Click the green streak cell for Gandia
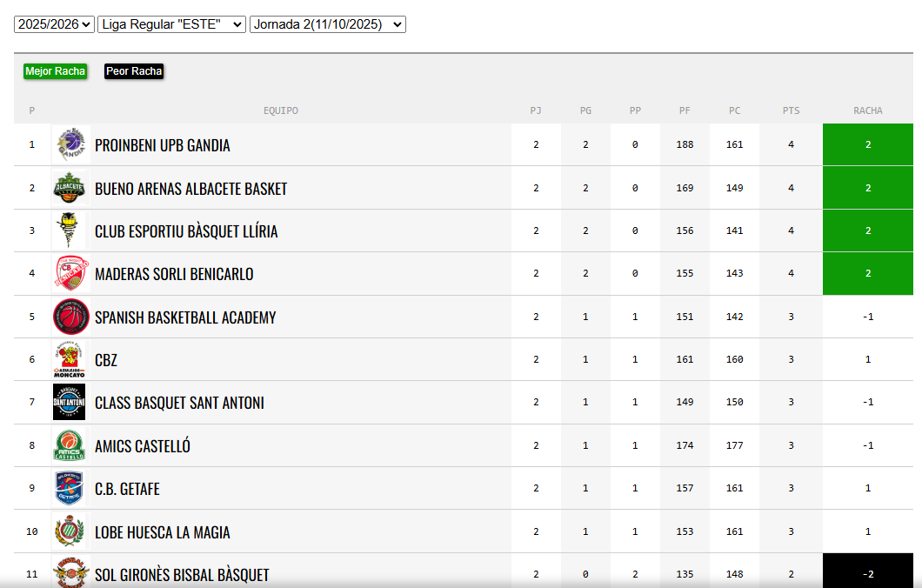Screen dimensions: 922x588 coord(867,144)
